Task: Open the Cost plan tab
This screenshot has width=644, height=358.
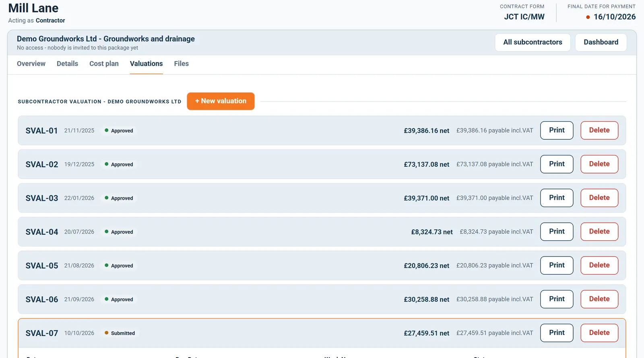Action: pos(104,64)
